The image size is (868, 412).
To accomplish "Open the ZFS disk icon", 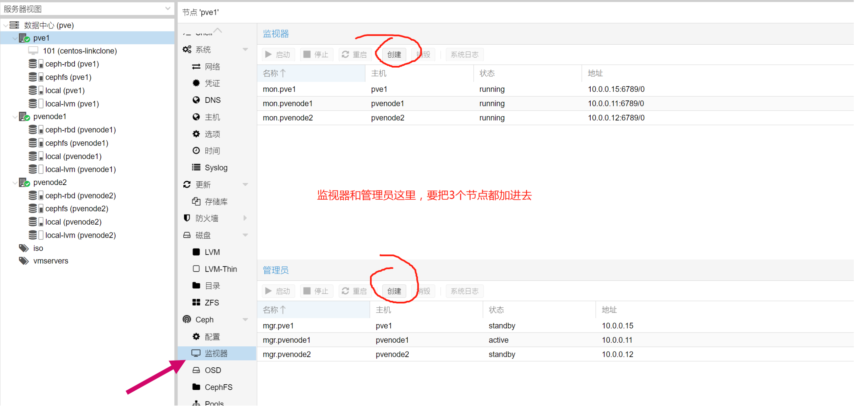I will pos(197,302).
